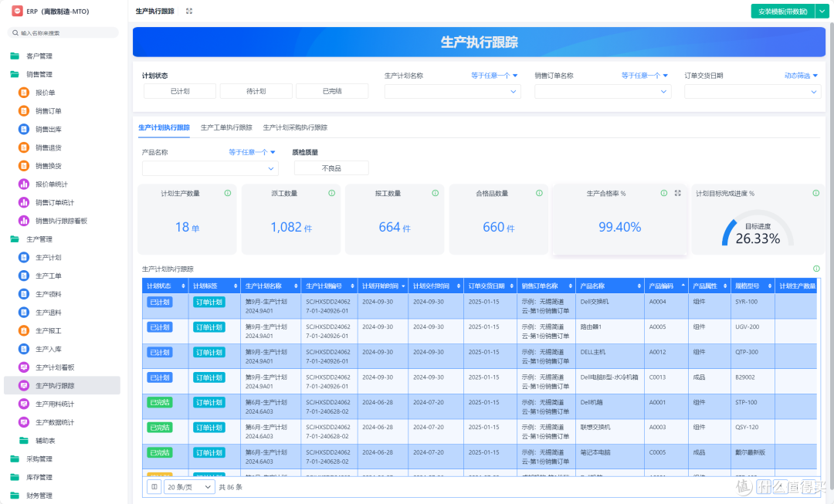Open arrow dropdown beside 安装模板 button
834x504 pixels.
tap(822, 11)
